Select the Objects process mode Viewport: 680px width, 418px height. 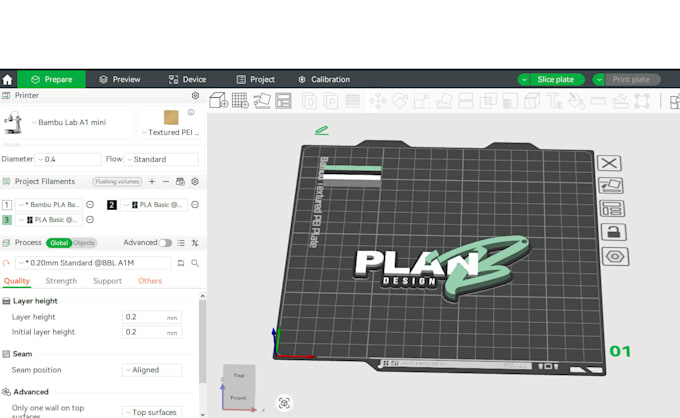84,243
